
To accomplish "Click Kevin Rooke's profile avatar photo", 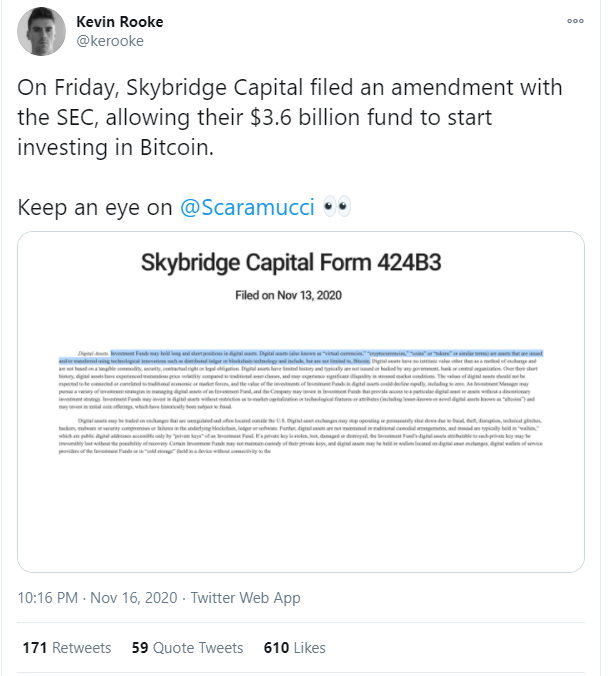I will point(42,33).
